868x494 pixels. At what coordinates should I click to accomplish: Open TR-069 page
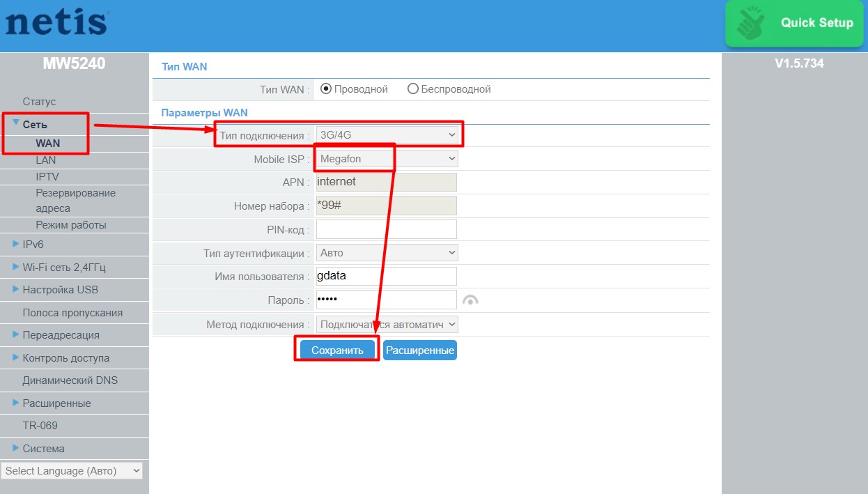coord(40,426)
